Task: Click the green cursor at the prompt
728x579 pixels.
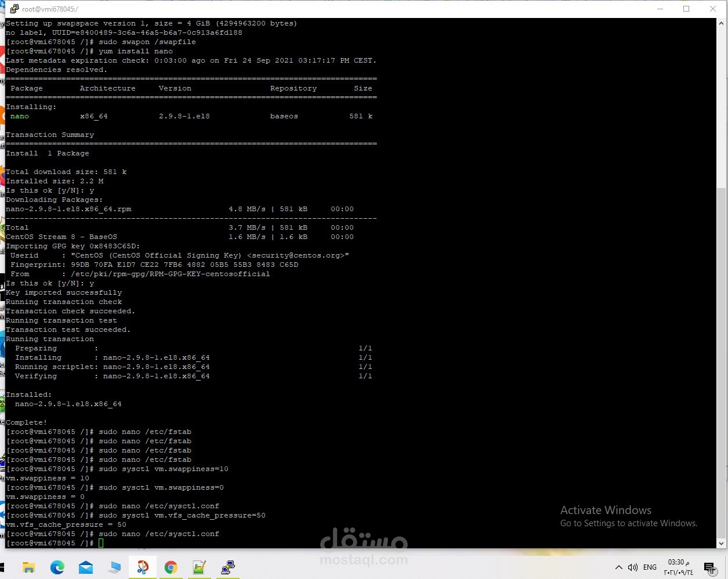Action: [x=101, y=543]
